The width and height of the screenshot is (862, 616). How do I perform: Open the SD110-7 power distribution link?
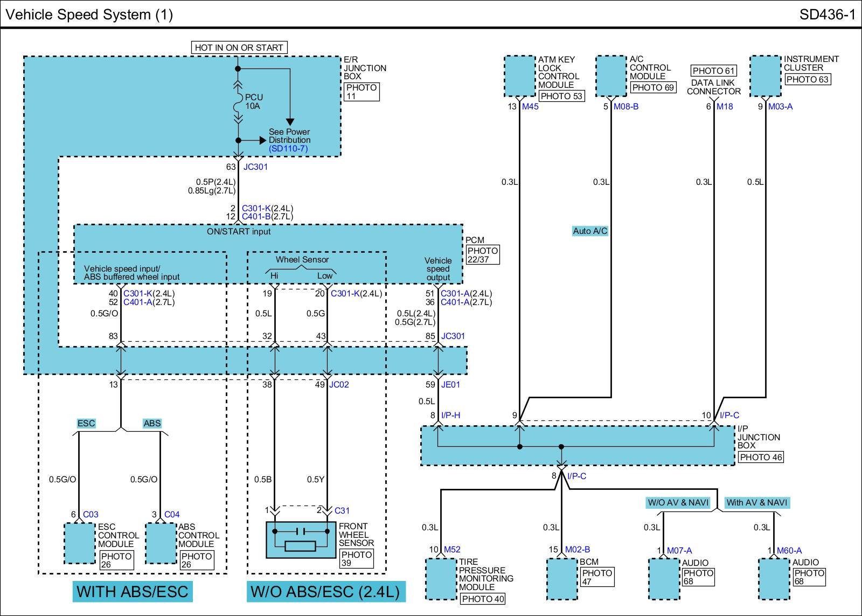(x=288, y=148)
